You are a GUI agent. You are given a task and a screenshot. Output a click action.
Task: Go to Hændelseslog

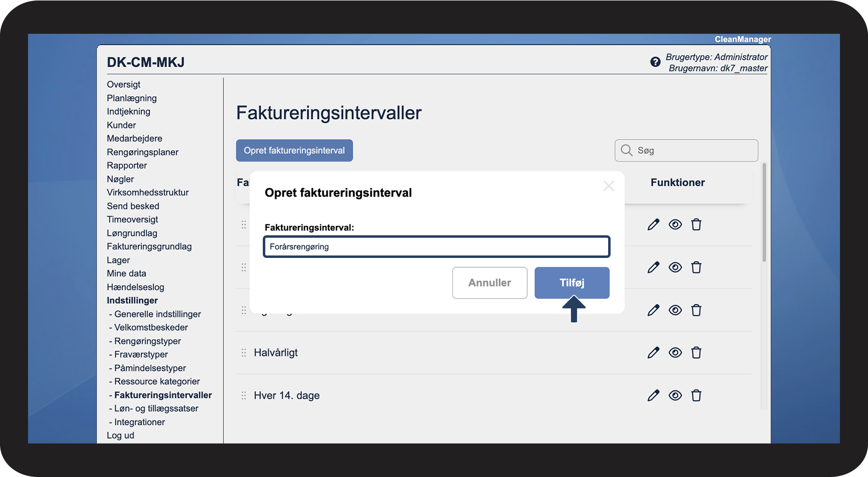(136, 287)
